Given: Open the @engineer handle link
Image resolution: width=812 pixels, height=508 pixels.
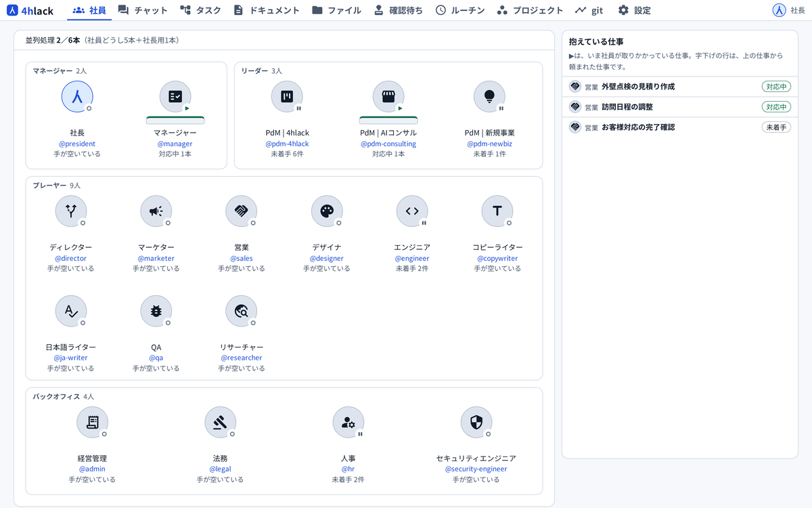Looking at the screenshot, I should coord(412,258).
